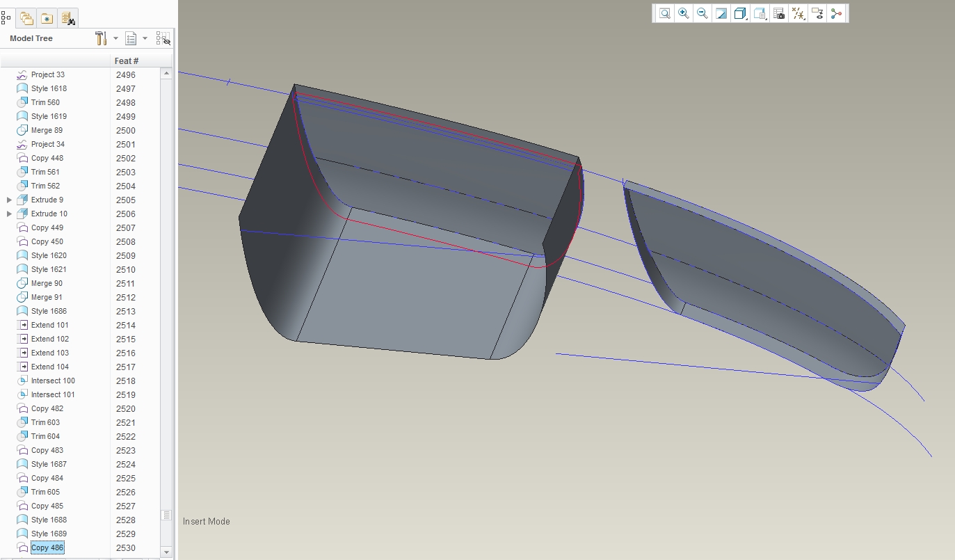The image size is (955, 560).
Task: Select the Trim 561 feature
Action: [45, 172]
